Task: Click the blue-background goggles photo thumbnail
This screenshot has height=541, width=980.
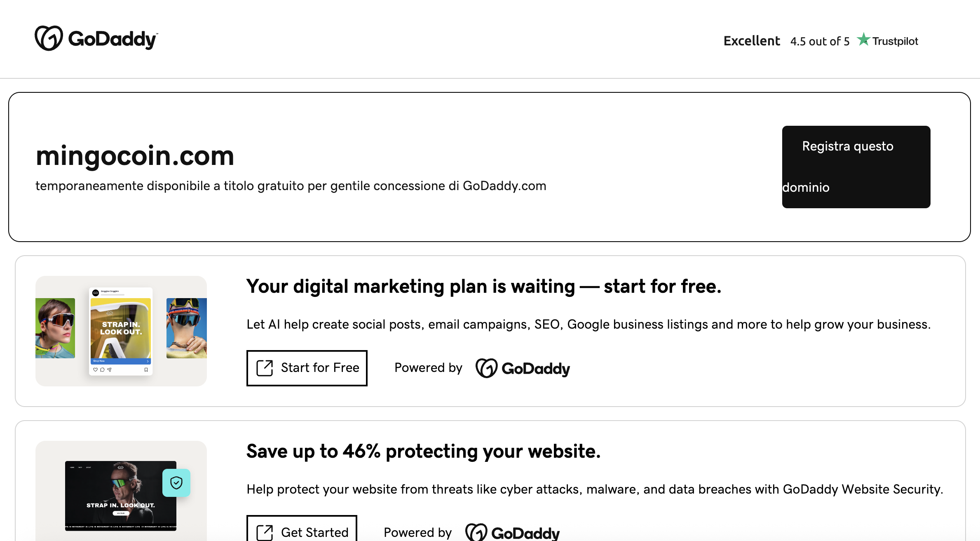Action: tap(187, 328)
